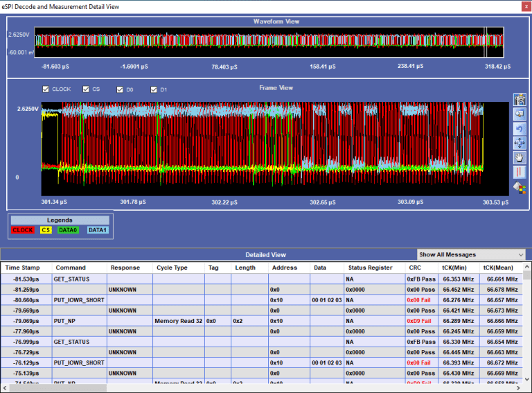Screen dimensions: 532x393
Task: Toggle the red vertical cursors icon
Action: point(519,172)
